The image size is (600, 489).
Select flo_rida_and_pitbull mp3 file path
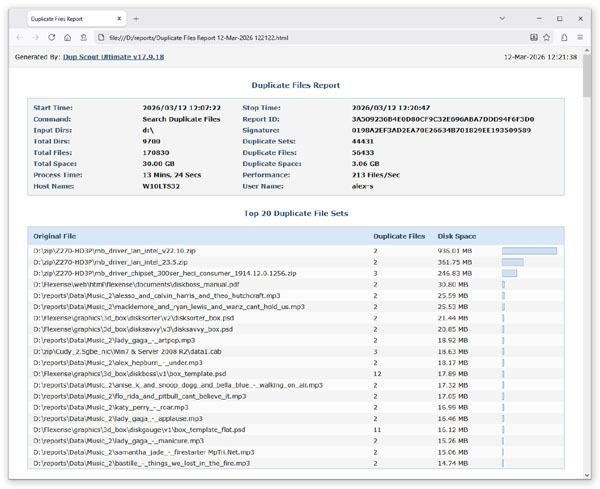coord(140,396)
